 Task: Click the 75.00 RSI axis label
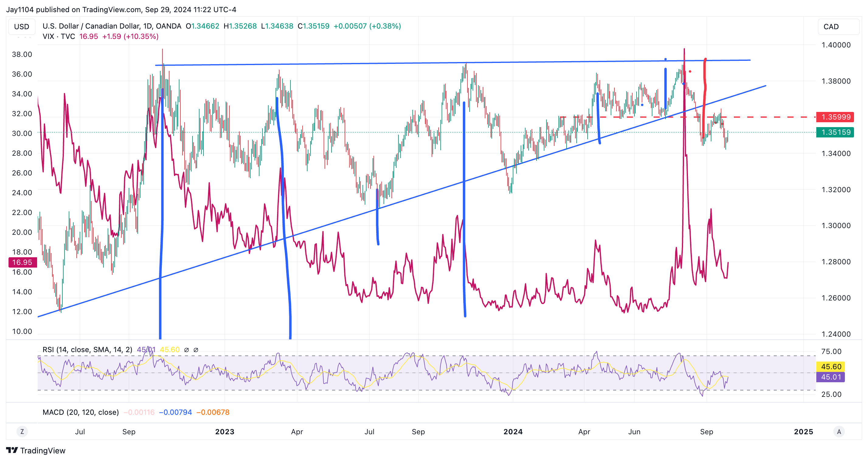coord(831,352)
